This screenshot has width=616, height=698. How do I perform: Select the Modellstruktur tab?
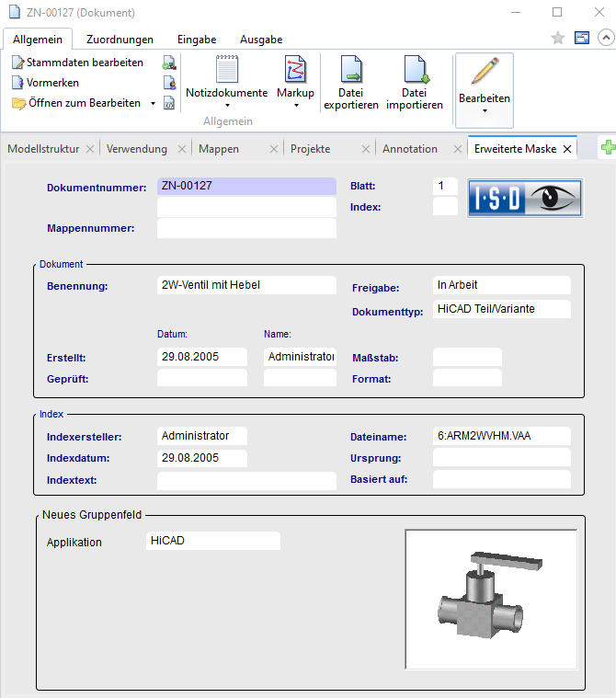tap(43, 149)
